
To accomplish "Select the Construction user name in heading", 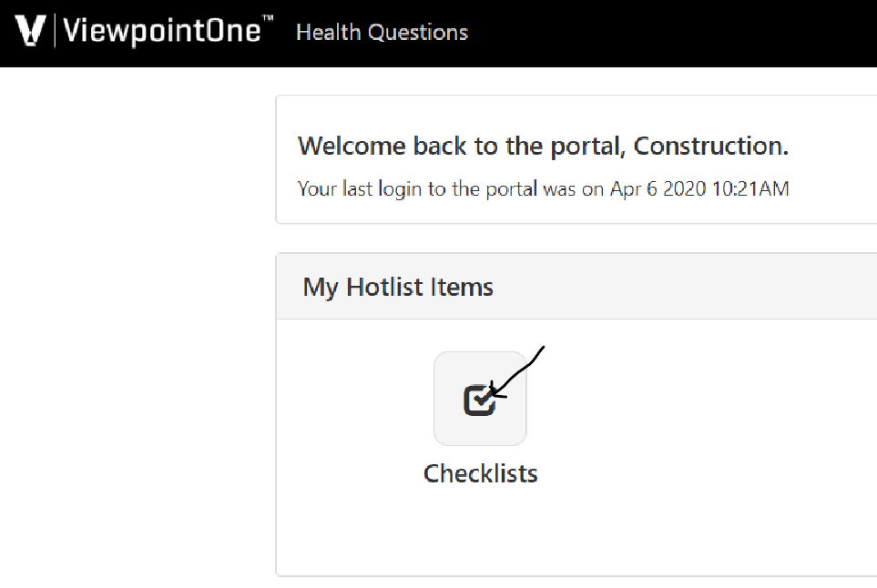I will click(710, 146).
